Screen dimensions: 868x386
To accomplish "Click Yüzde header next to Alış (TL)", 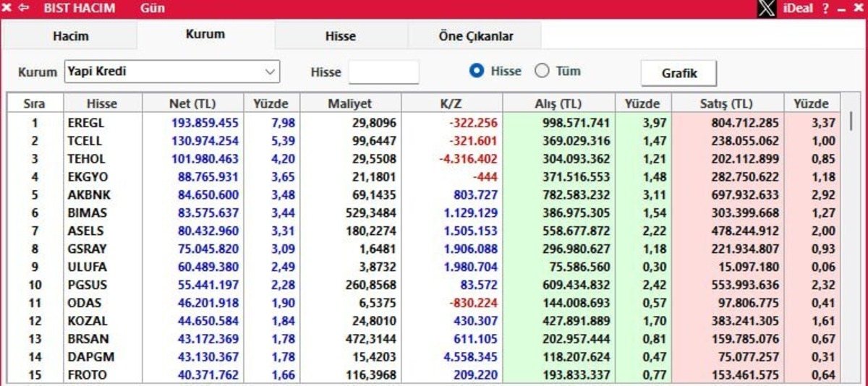I will tap(643, 104).
